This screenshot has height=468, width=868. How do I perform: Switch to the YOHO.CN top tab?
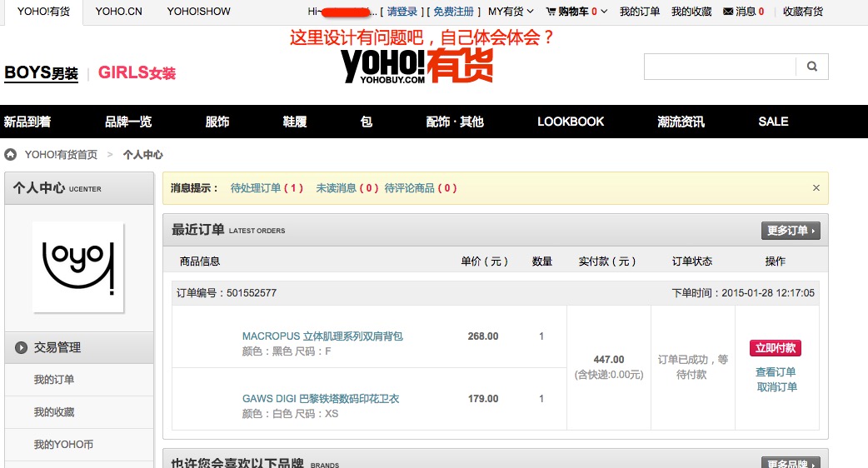pyautogui.click(x=118, y=12)
